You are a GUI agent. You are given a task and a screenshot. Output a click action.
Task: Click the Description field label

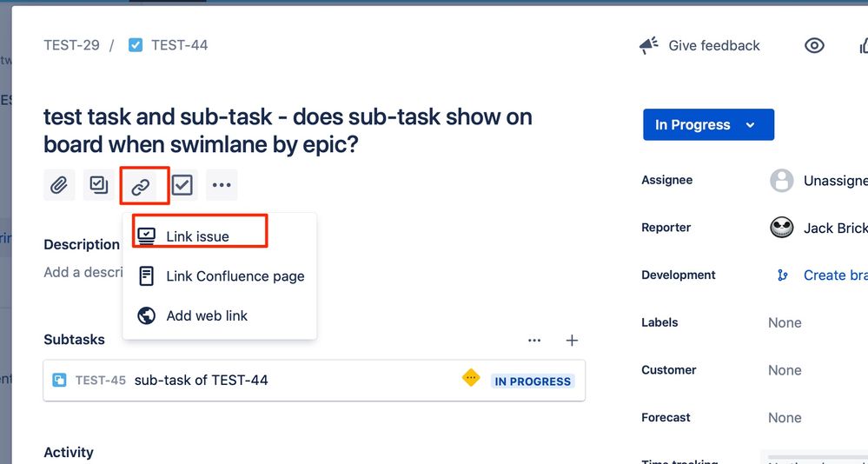pos(82,245)
